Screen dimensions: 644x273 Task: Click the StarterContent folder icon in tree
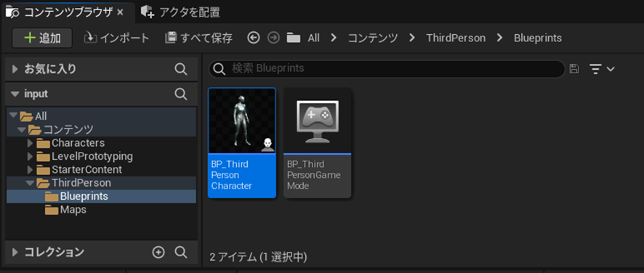pos(43,170)
